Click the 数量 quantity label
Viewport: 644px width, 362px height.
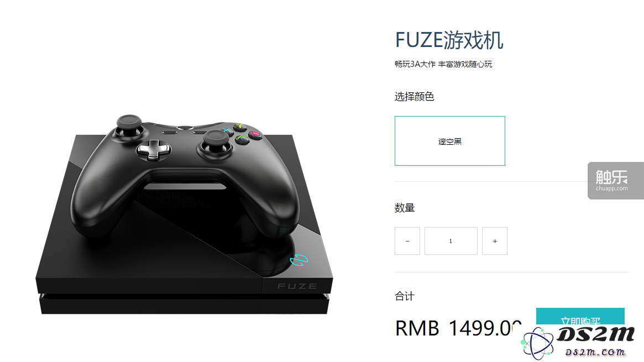point(405,208)
